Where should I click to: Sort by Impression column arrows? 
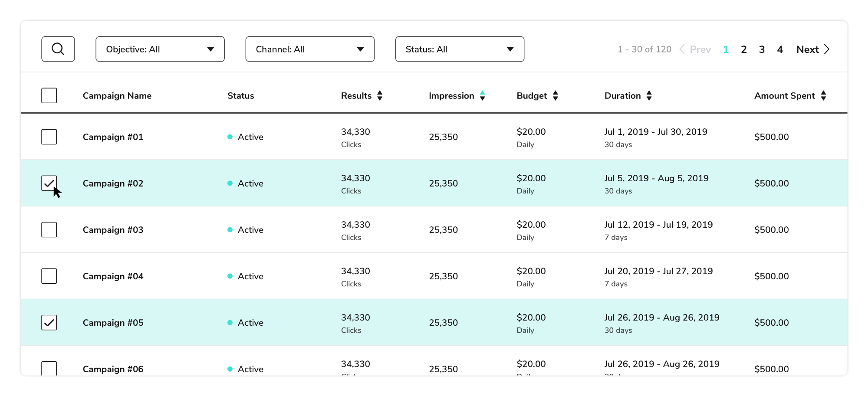[x=482, y=96]
